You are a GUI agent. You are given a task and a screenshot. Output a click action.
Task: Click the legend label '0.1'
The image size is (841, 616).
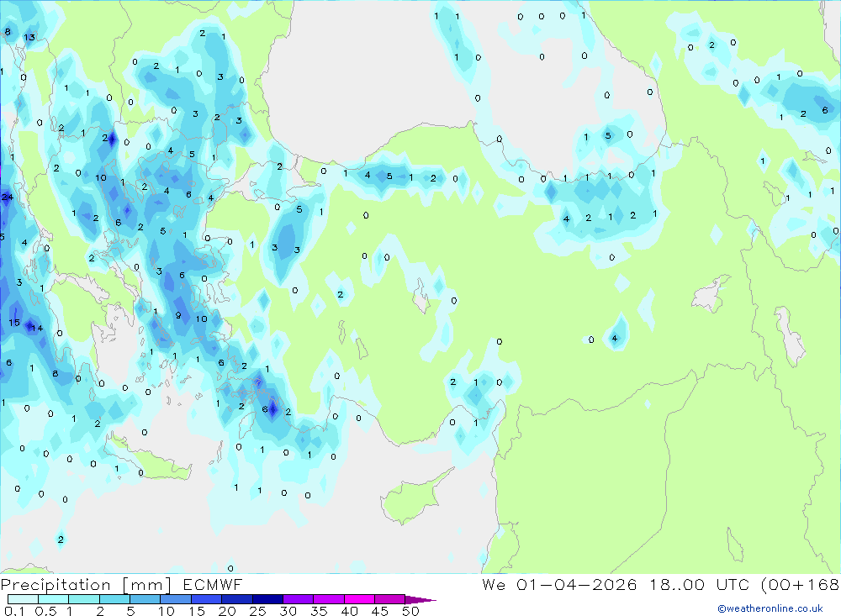[x=14, y=611]
